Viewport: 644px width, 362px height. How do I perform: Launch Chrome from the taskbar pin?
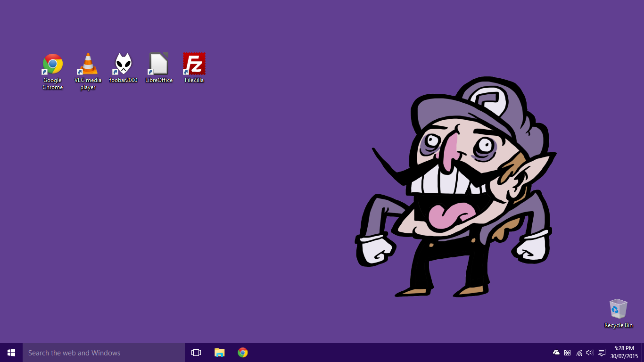coord(243,353)
